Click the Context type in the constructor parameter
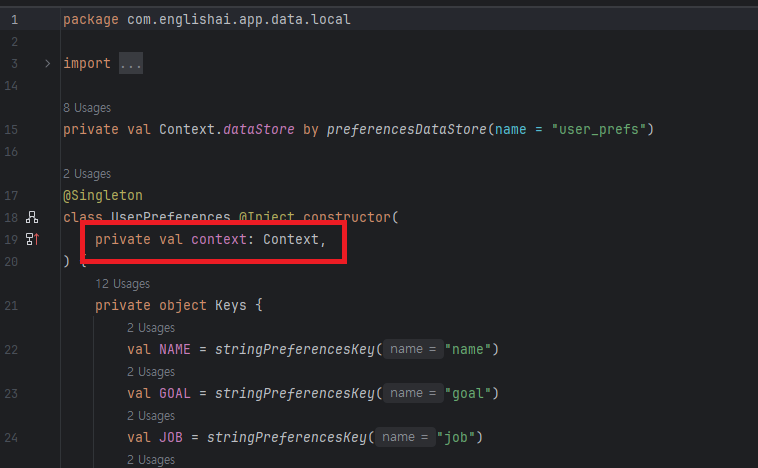This screenshot has height=468, width=758. [x=291, y=239]
